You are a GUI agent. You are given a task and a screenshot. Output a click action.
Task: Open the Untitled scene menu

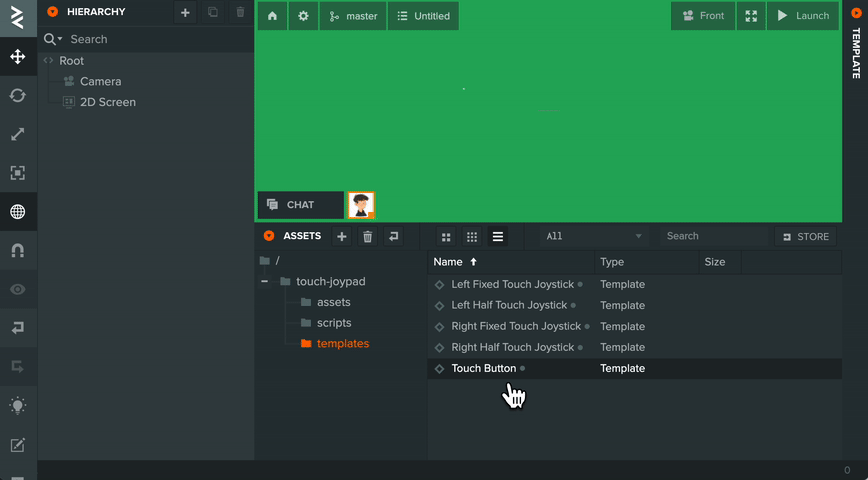pyautogui.click(x=423, y=16)
